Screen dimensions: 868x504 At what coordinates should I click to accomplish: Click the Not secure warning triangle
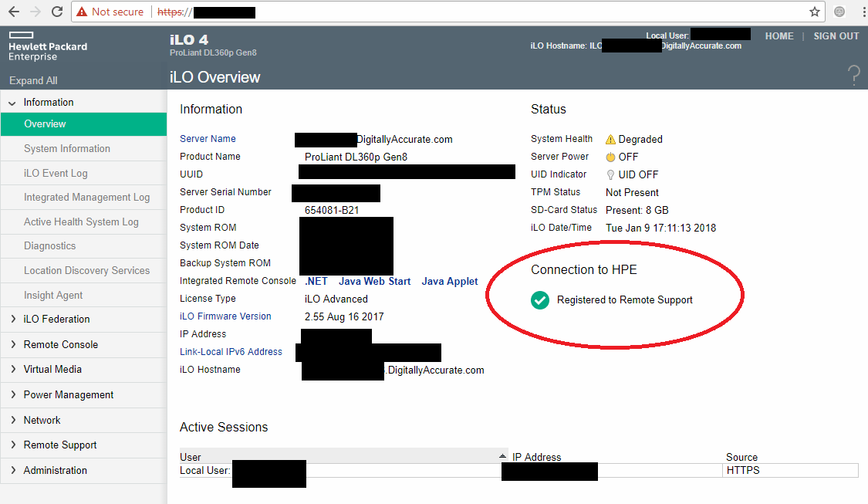(82, 12)
